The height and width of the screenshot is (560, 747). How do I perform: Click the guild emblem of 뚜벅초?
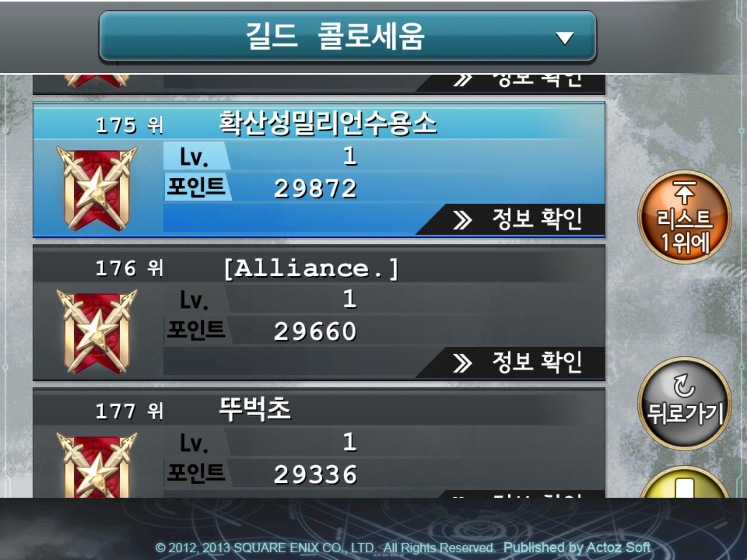pos(97,465)
